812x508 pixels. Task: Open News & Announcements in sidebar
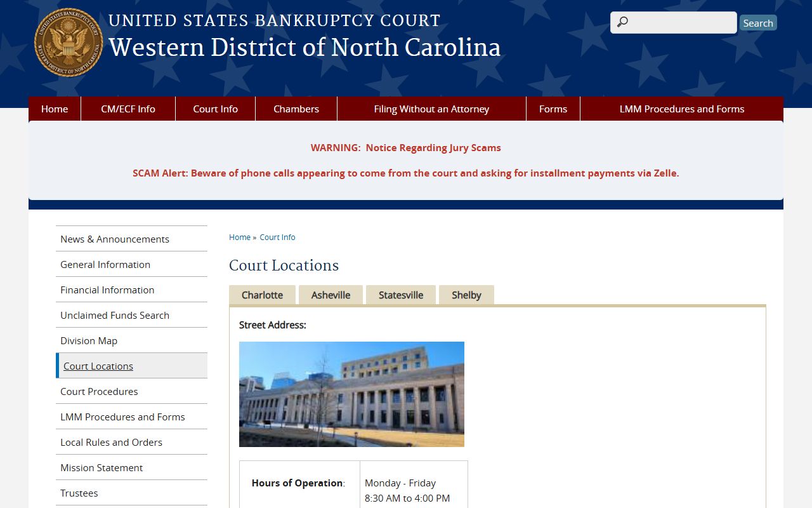[131, 239]
